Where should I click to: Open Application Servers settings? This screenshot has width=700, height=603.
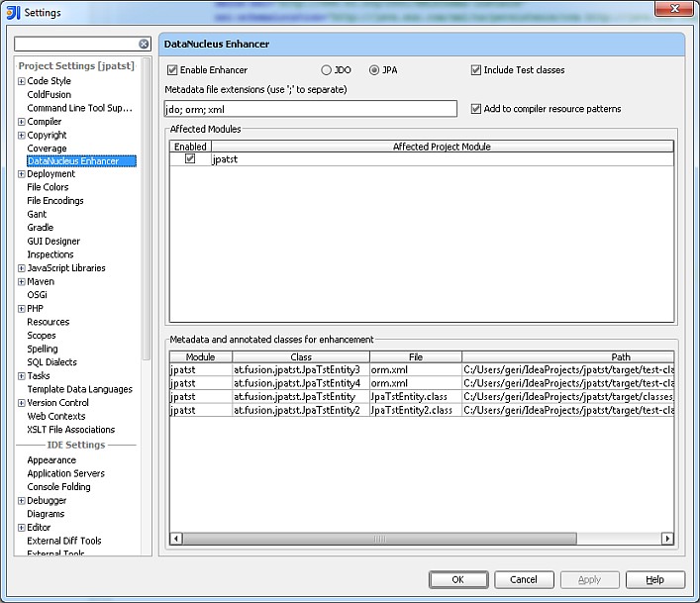click(66, 473)
